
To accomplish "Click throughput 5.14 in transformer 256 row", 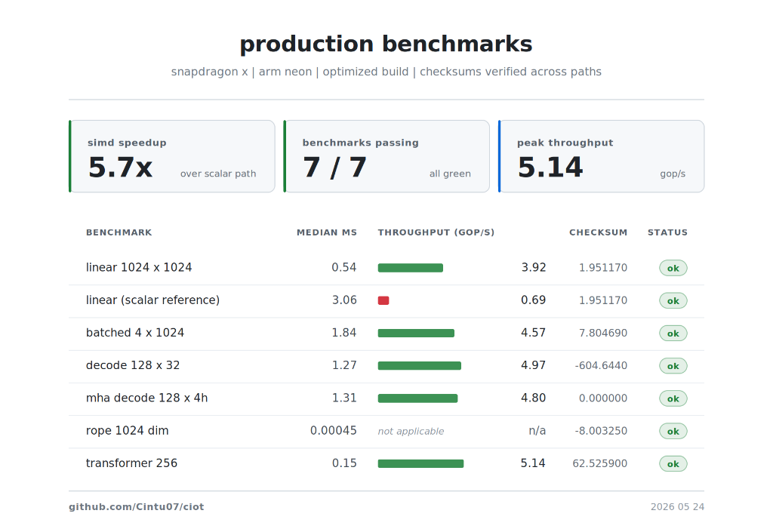I will tap(533, 463).
